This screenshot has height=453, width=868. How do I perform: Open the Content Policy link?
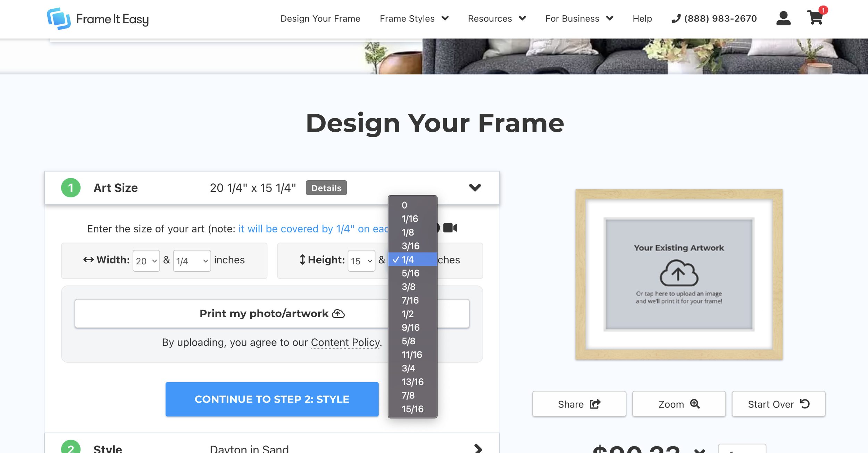click(x=345, y=343)
